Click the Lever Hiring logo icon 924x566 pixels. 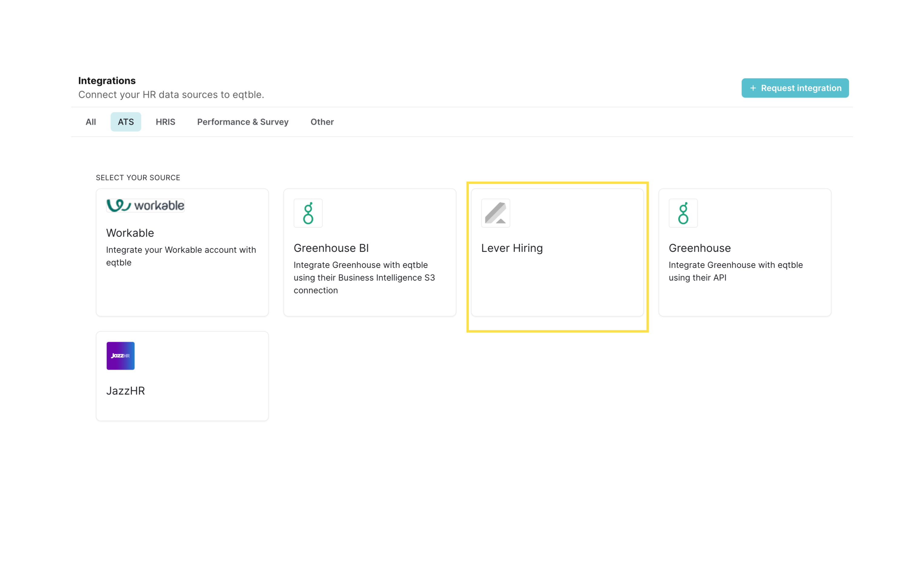pos(495,213)
